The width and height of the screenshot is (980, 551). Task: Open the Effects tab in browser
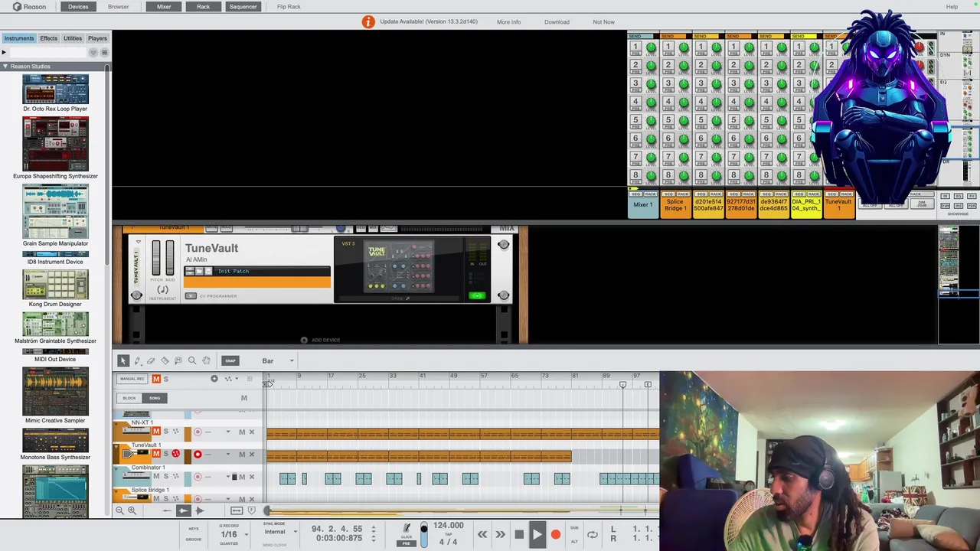[48, 38]
